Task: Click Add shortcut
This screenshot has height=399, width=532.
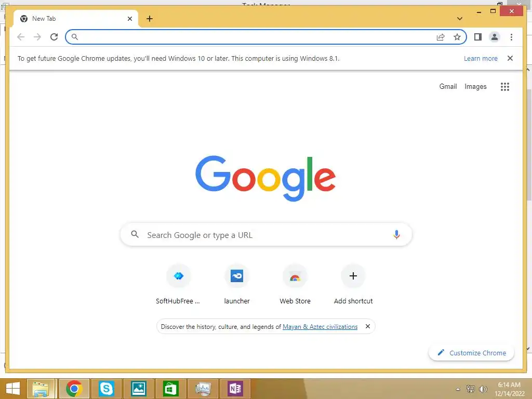Action: (353, 284)
